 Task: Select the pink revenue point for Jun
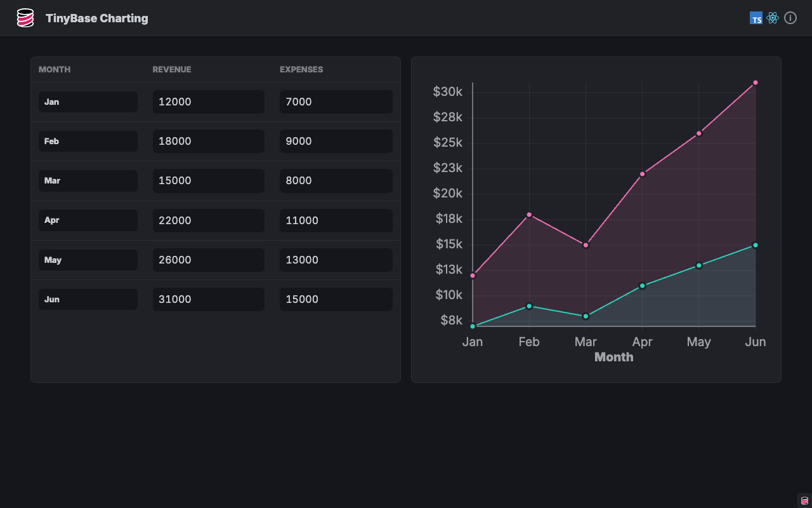(x=756, y=83)
